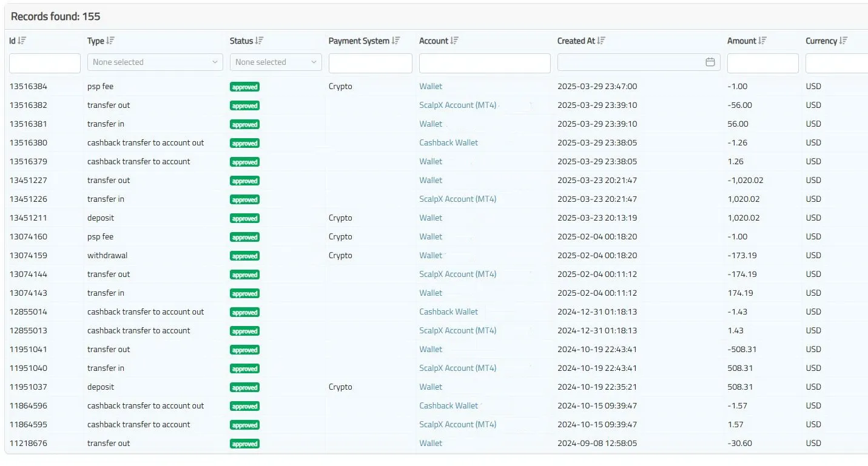
Task: Open the Status filter dropdown
Action: (x=276, y=62)
